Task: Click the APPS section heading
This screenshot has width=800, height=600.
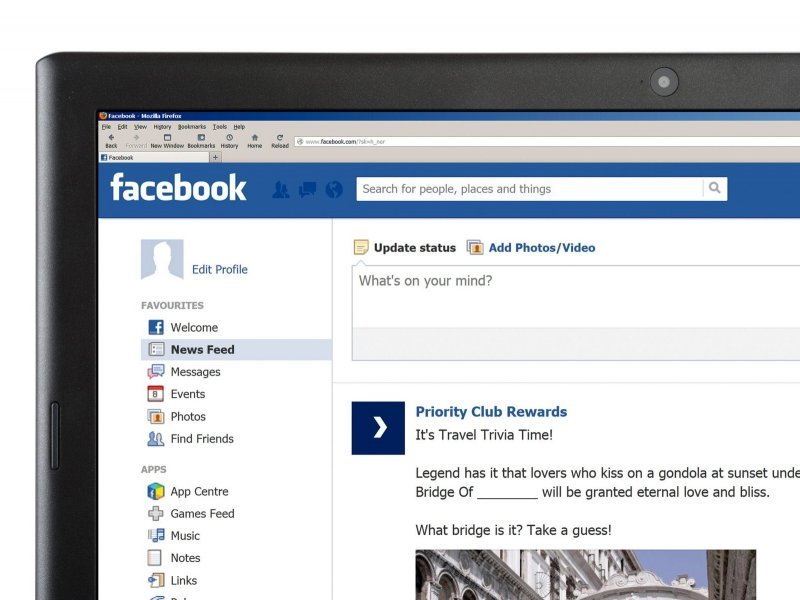Action: pyautogui.click(x=154, y=469)
